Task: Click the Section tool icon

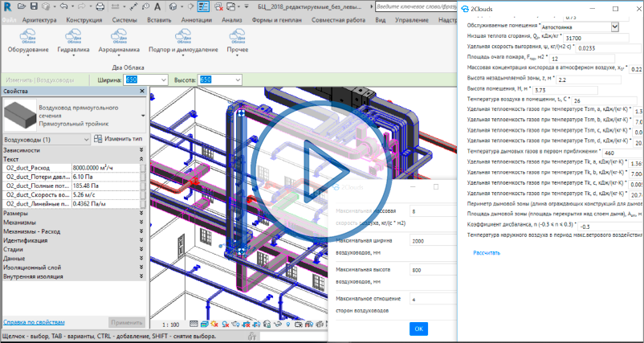Action: click(191, 6)
